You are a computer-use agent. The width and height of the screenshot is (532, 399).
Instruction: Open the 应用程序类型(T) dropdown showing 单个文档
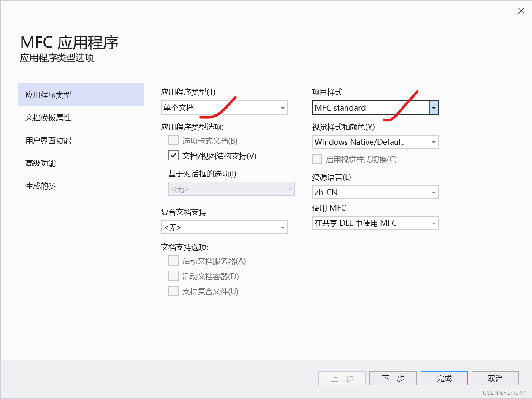(224, 108)
